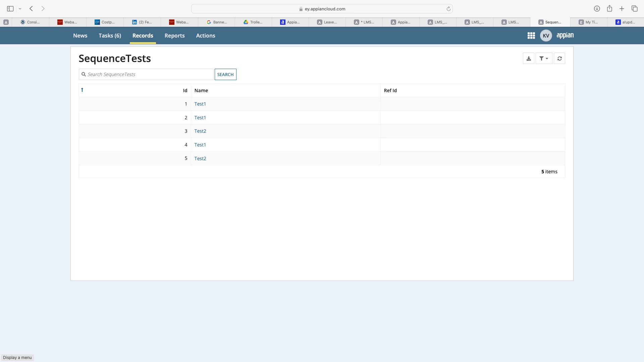Select the Sequen... tab
The image size is (644, 362).
[x=550, y=22]
